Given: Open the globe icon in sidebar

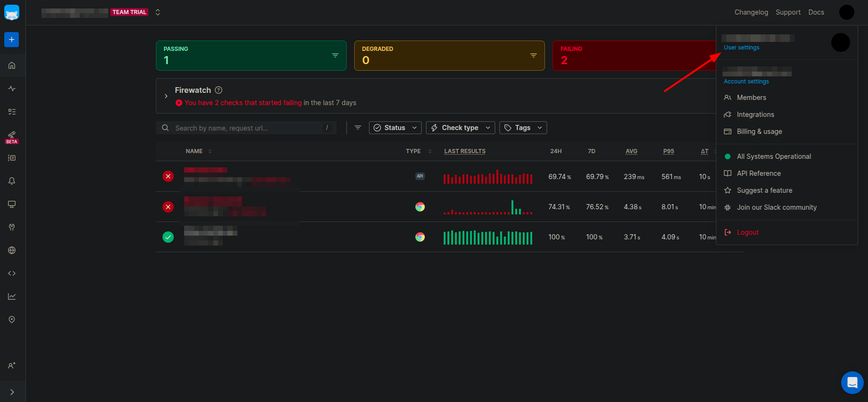Looking at the screenshot, I should click(12, 250).
